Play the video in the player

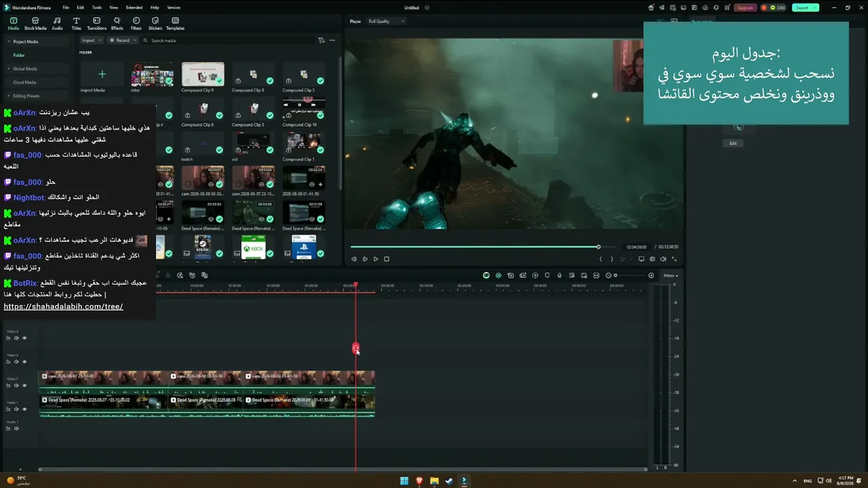click(376, 259)
